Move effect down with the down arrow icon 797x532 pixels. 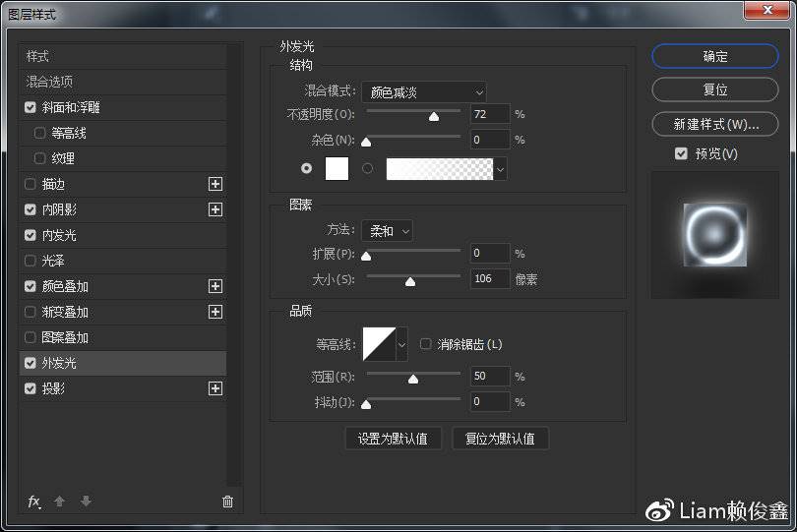86,502
